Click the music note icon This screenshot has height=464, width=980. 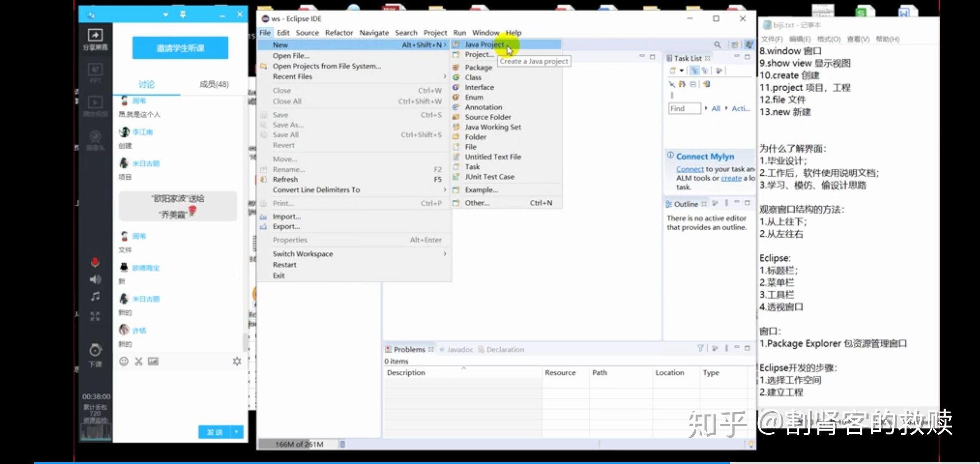pyautogui.click(x=95, y=296)
